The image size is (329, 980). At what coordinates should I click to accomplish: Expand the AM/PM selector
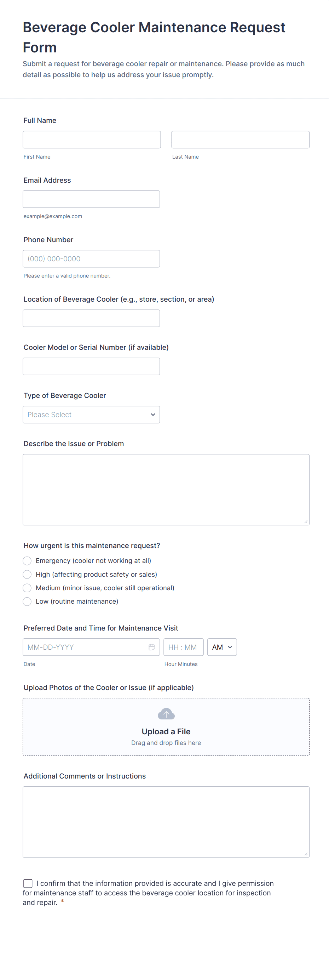pos(222,647)
